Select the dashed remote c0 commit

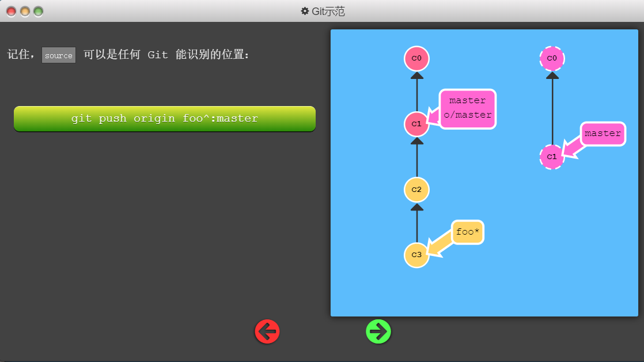click(552, 58)
